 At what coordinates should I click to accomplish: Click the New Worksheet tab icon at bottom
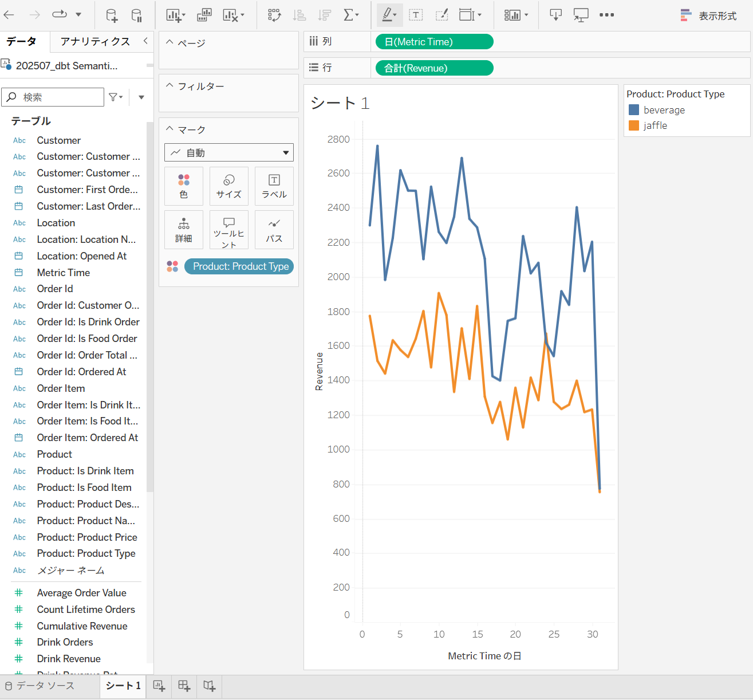[x=159, y=686]
